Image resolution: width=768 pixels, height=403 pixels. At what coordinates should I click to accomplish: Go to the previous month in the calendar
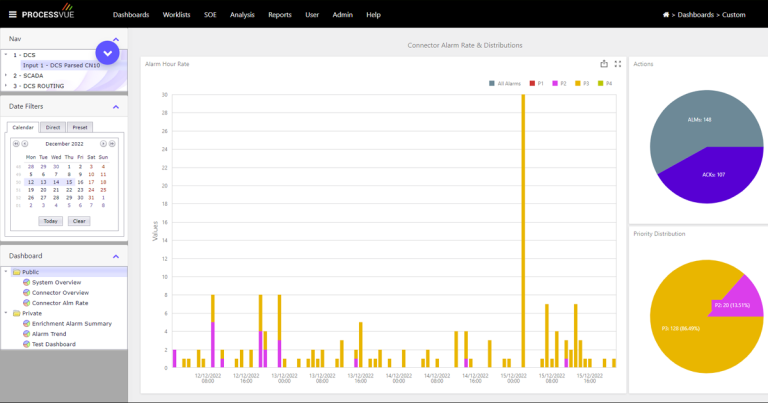(24, 143)
